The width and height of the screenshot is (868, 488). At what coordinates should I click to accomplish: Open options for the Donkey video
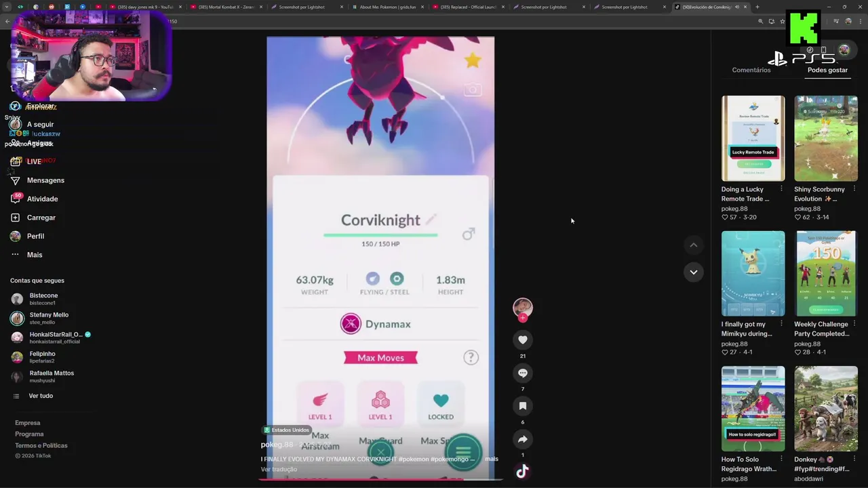[x=854, y=459]
